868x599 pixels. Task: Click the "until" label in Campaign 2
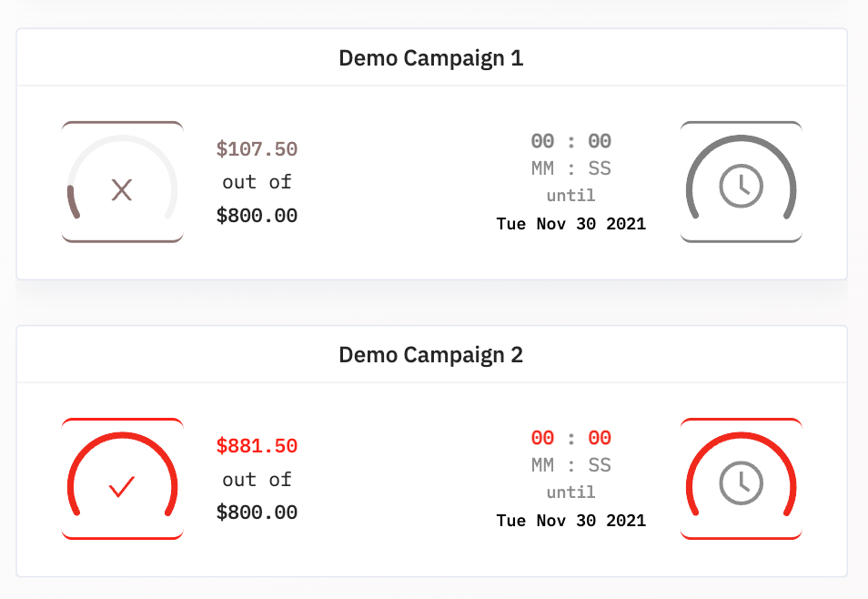pyautogui.click(x=571, y=492)
